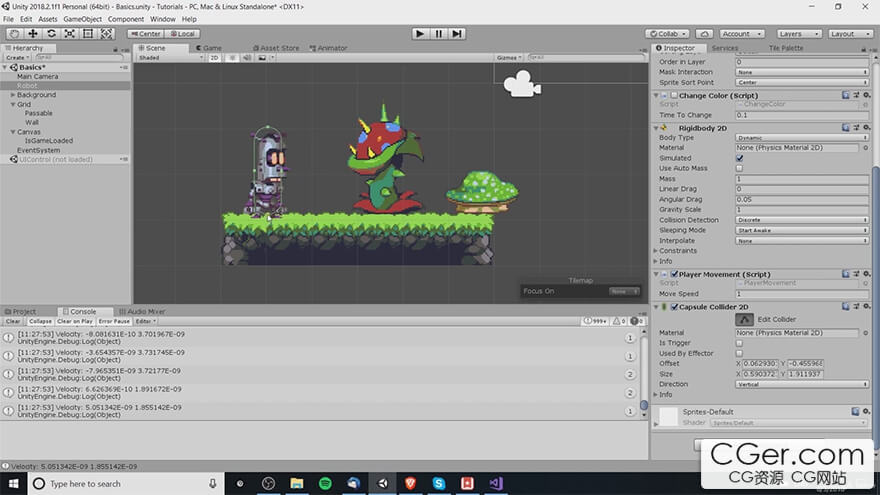Open Change Color preset selector icon
Image resolution: width=880 pixels, height=495 pixels.
point(856,95)
